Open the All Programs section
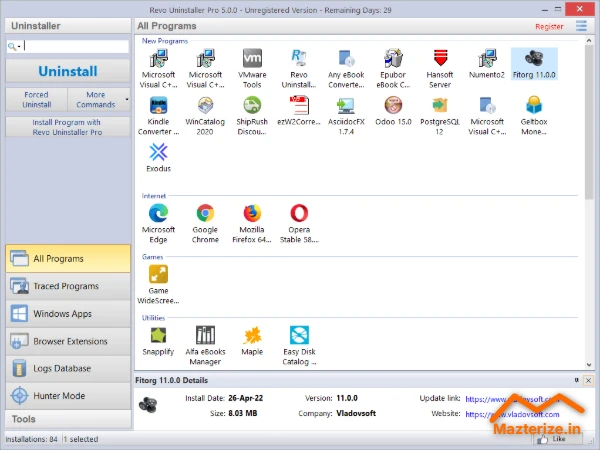The height and width of the screenshot is (450, 600). coord(68,259)
